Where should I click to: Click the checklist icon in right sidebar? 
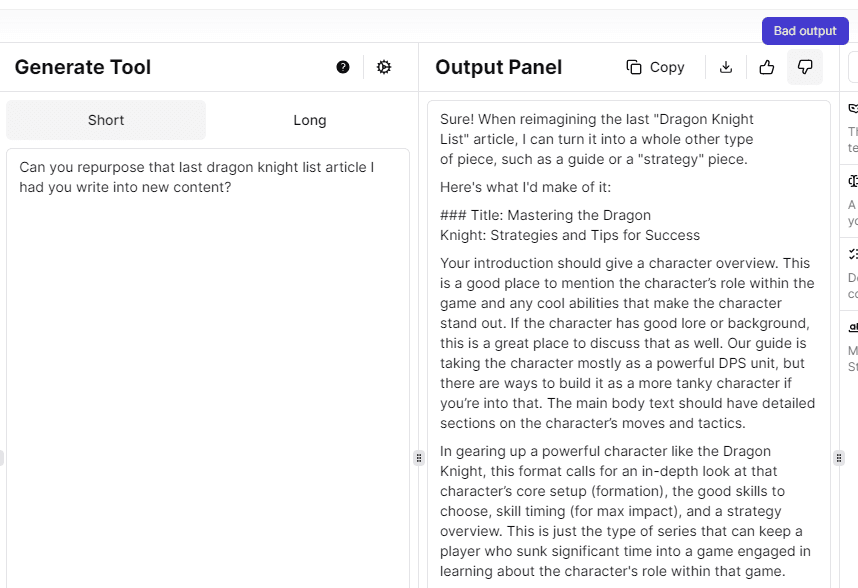[853, 254]
